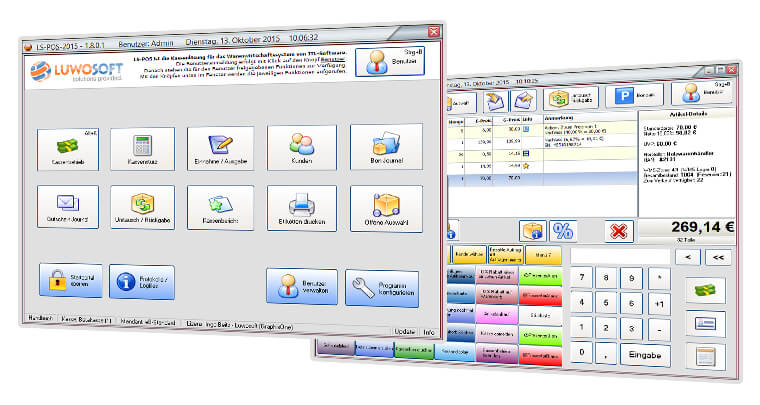Click the padlock lock-station button

tap(70, 280)
